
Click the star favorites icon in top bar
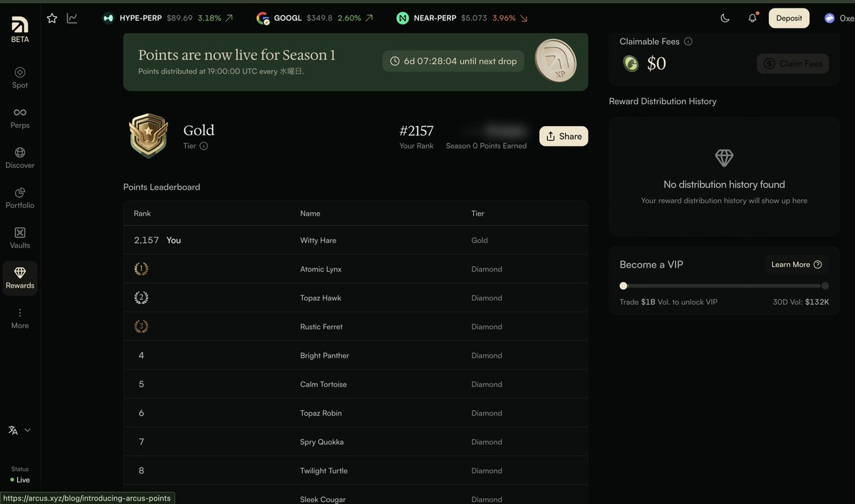[x=52, y=19]
